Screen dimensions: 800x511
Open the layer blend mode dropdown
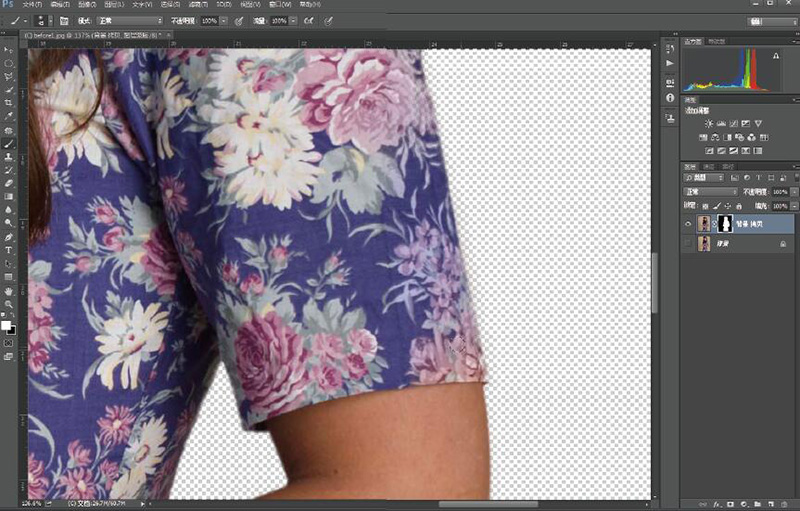point(711,191)
